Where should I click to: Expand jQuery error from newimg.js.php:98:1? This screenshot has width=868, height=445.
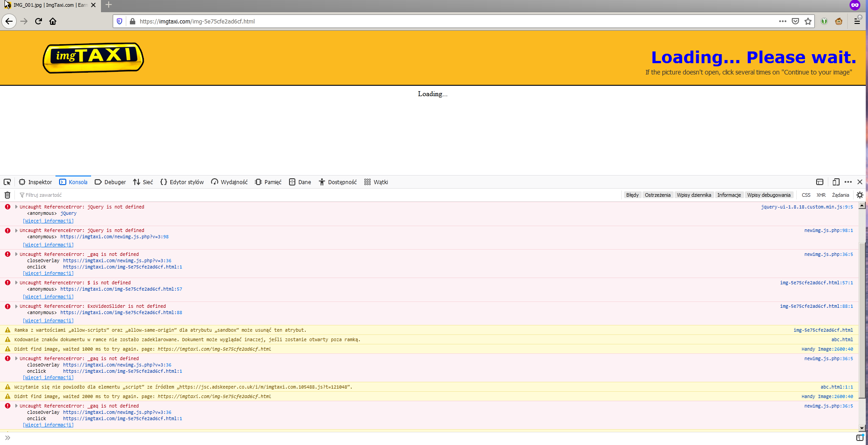point(16,230)
